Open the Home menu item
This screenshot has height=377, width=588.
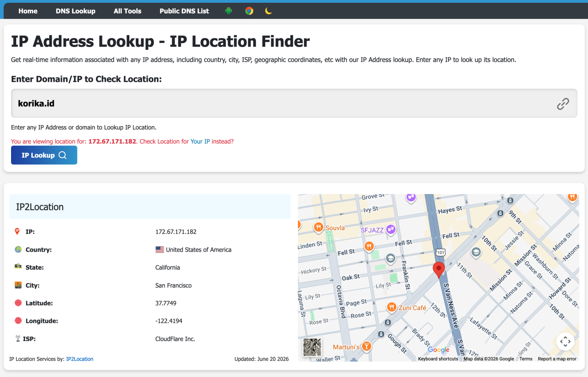point(28,11)
